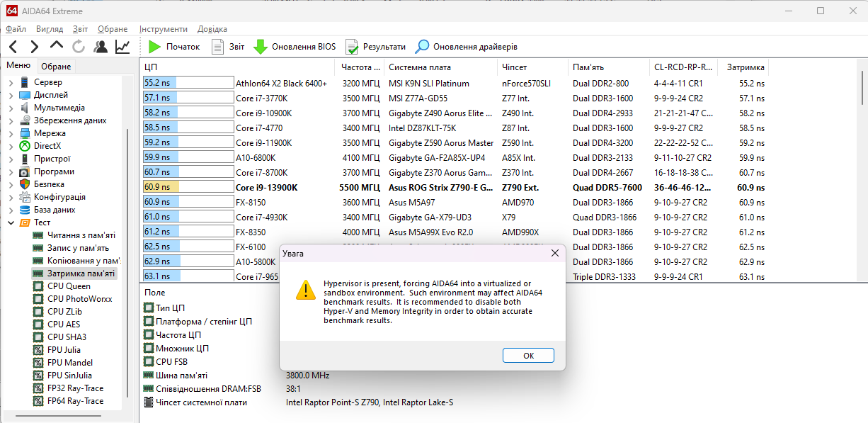Expand the Дисплей tree node
Screen dimensions: 868x423
[x=10, y=95]
